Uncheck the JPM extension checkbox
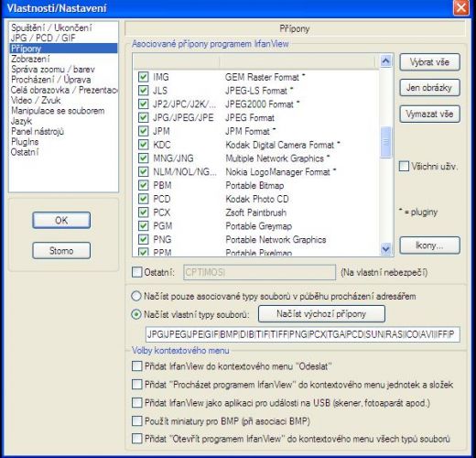476x458 pixels. click(x=144, y=131)
